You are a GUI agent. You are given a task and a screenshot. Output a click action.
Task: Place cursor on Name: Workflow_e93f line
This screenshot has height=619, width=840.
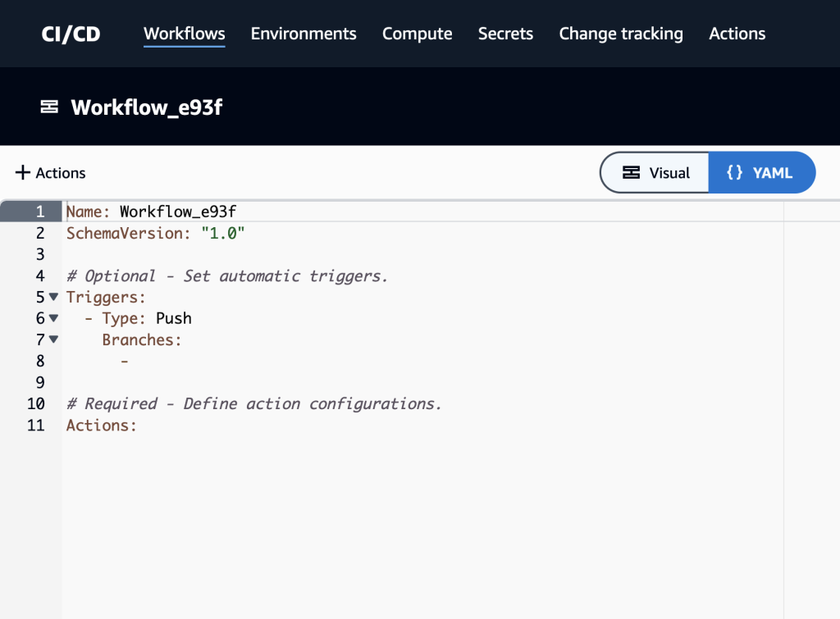tap(151, 212)
